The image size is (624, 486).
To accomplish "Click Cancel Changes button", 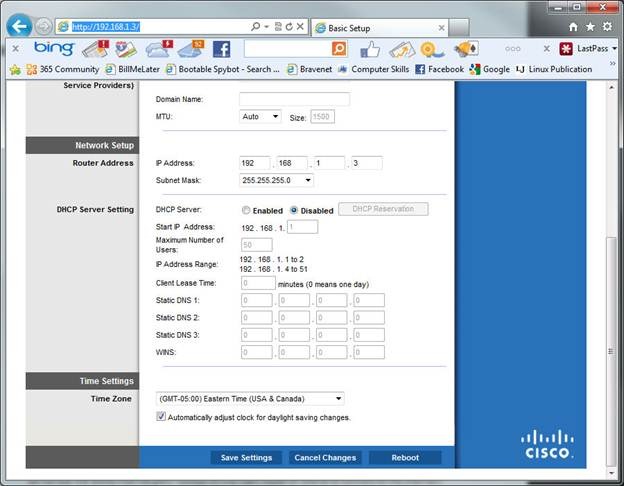I will [325, 458].
